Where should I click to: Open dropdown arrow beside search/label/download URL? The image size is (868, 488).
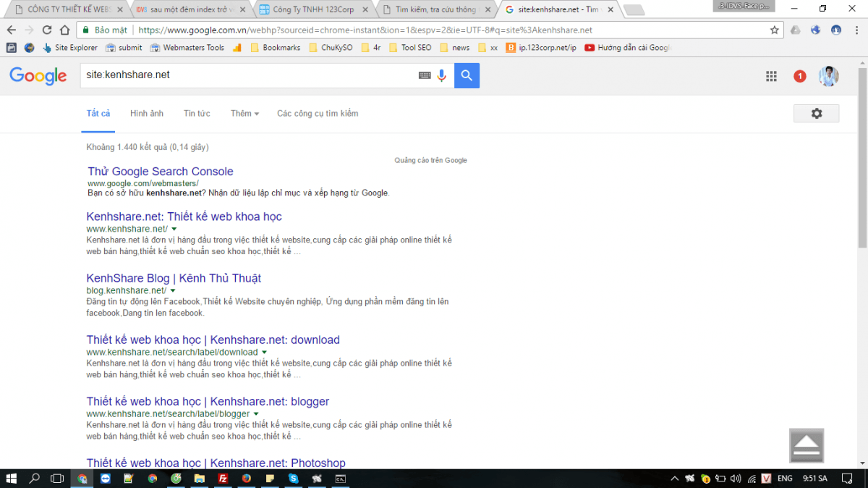pyautogui.click(x=264, y=353)
